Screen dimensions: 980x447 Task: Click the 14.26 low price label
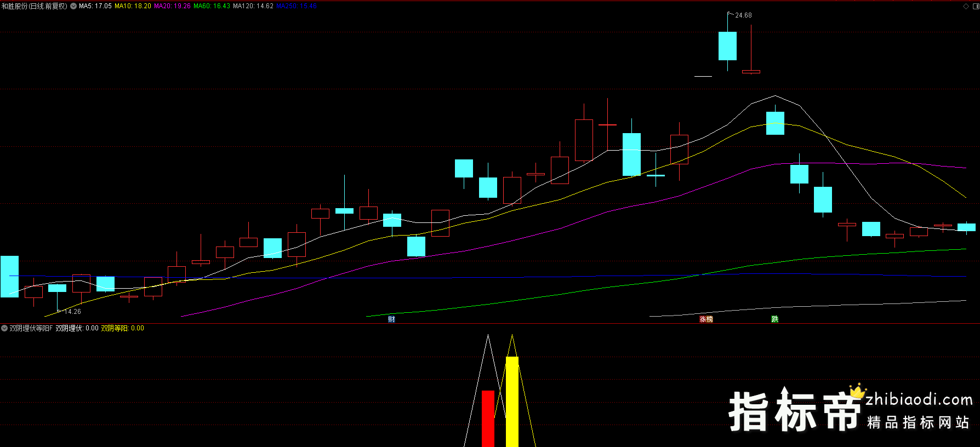point(72,312)
